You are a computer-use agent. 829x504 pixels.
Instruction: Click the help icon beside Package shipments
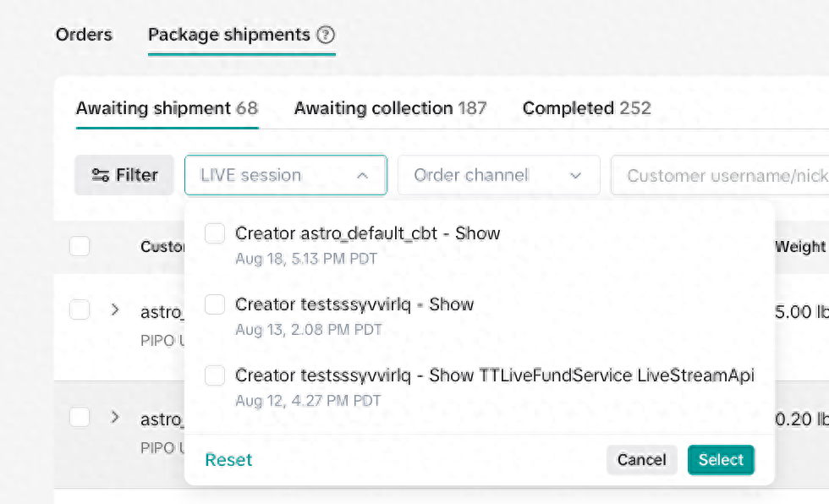point(326,35)
